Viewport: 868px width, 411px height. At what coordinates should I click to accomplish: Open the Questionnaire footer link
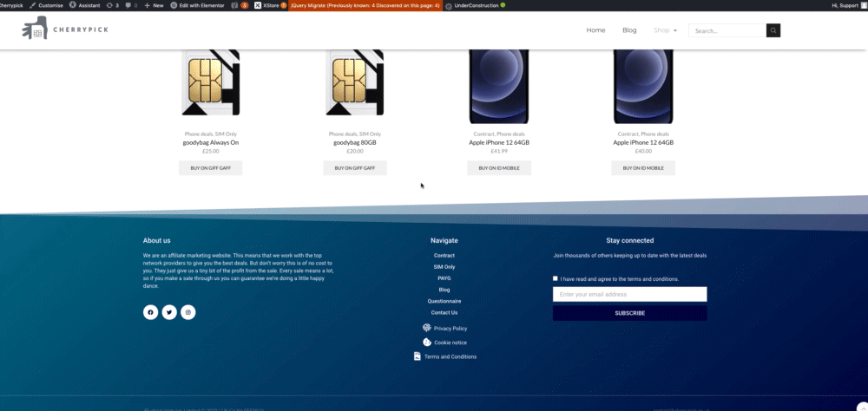444,302
